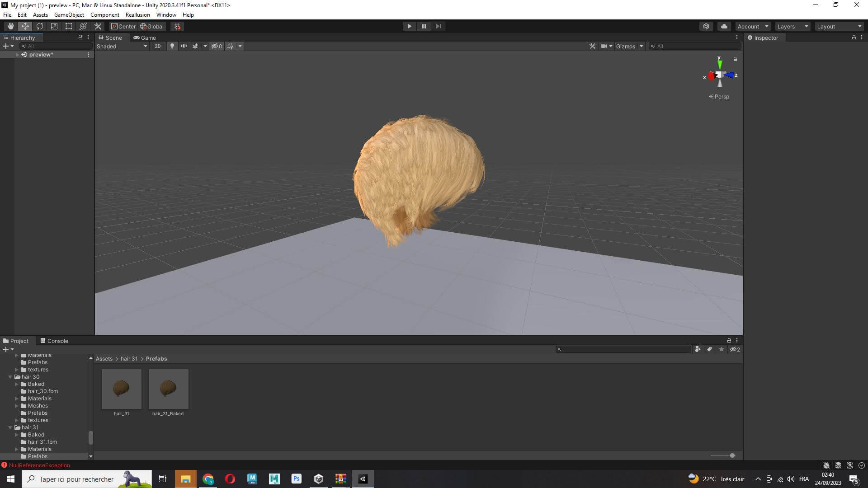This screenshot has width=868, height=488.
Task: Open the Shaded draw mode dropdown
Action: point(122,46)
